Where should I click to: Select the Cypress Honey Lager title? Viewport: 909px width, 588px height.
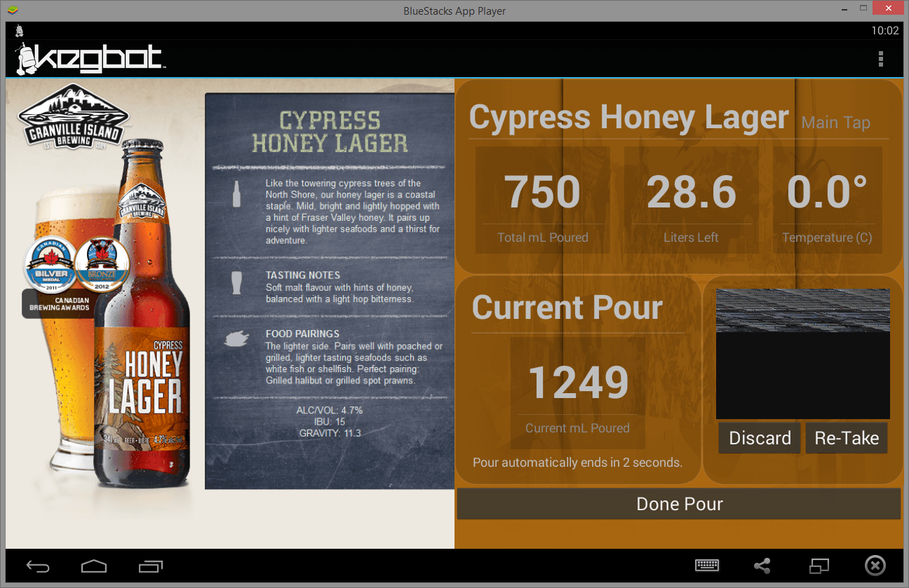click(x=628, y=118)
